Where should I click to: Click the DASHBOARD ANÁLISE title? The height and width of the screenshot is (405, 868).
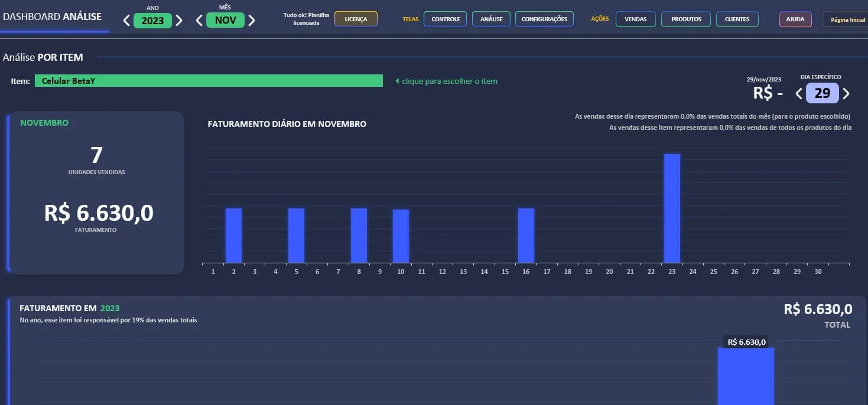[x=52, y=17]
